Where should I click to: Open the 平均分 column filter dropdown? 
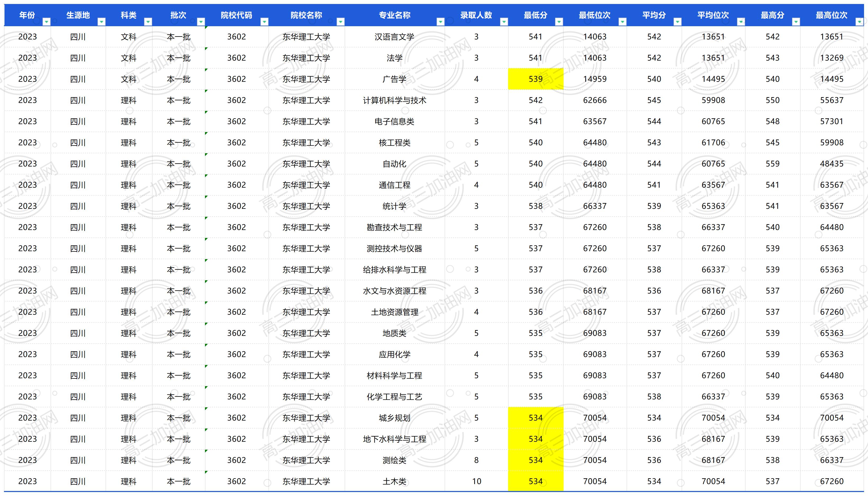678,22
